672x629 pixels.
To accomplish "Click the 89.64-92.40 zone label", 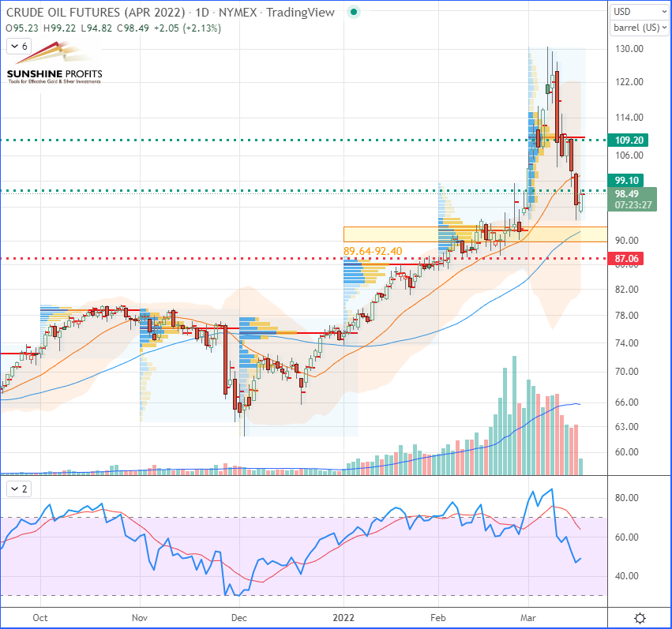I will coord(373,251).
